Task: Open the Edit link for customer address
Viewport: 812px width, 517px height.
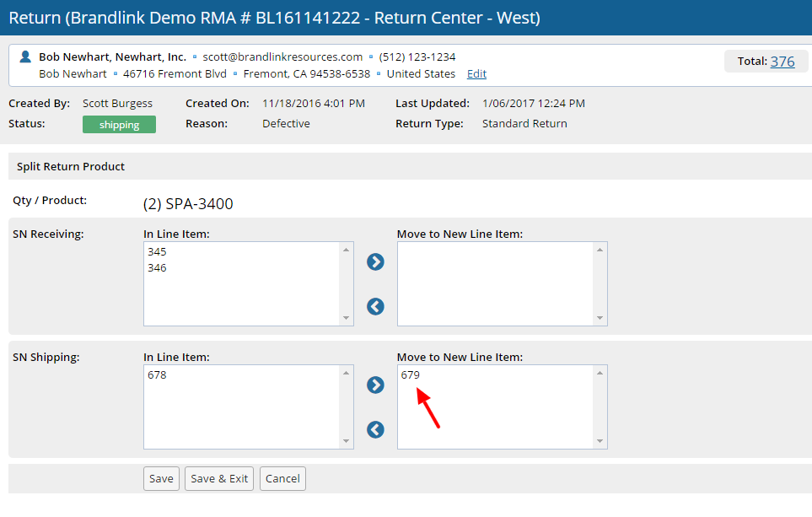Action: point(476,74)
